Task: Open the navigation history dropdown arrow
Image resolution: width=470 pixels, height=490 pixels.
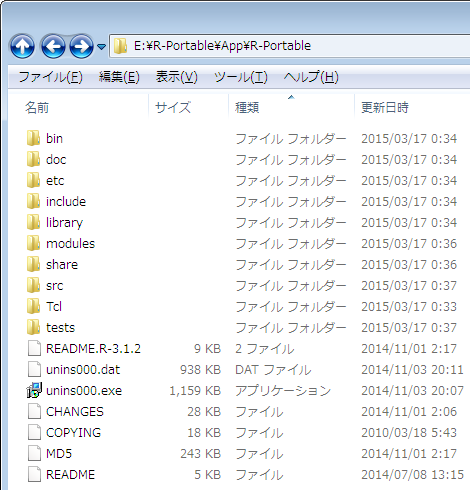Action: [101, 46]
